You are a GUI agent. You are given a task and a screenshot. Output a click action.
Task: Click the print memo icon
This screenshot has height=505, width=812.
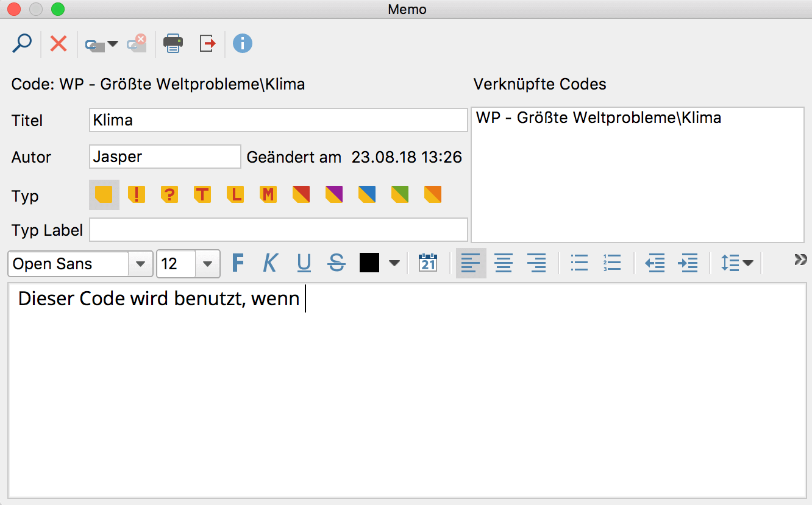pyautogui.click(x=173, y=44)
